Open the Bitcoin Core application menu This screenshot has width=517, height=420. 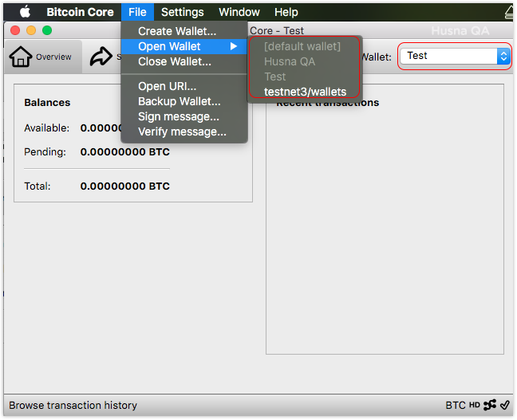coord(80,12)
